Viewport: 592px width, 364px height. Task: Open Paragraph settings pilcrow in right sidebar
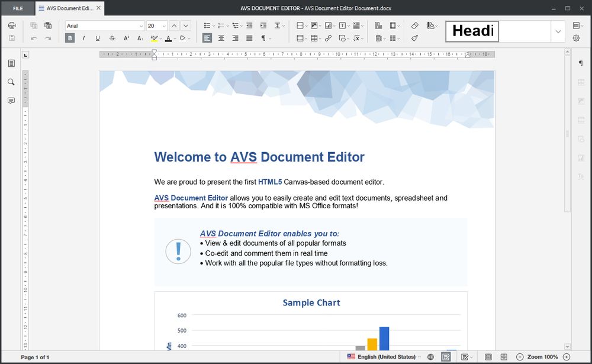point(581,63)
